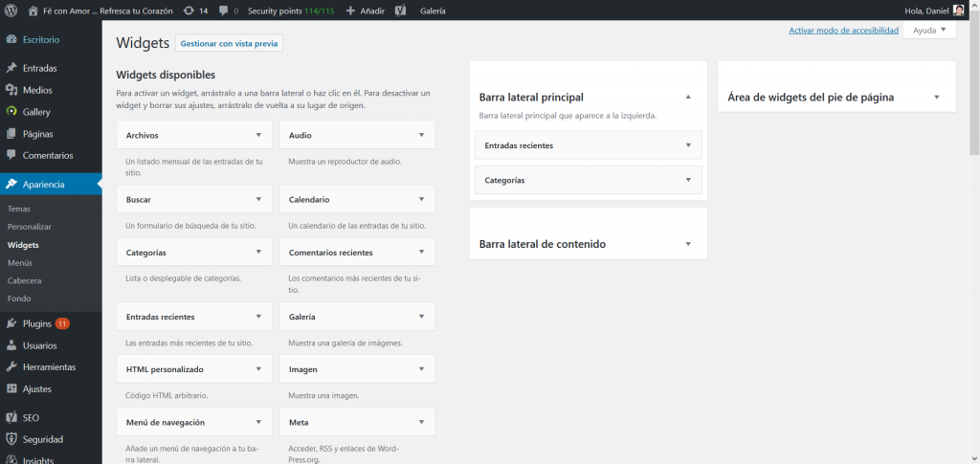Go to Menús under Apariencia
This screenshot has height=464, width=980.
[x=20, y=262]
